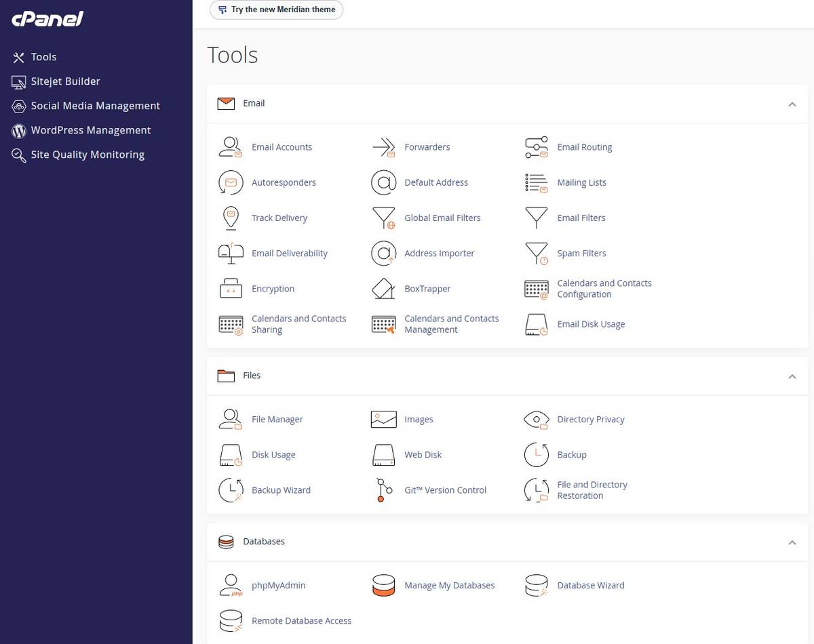Open the File Manager link
This screenshot has width=814, height=644.
tap(277, 419)
